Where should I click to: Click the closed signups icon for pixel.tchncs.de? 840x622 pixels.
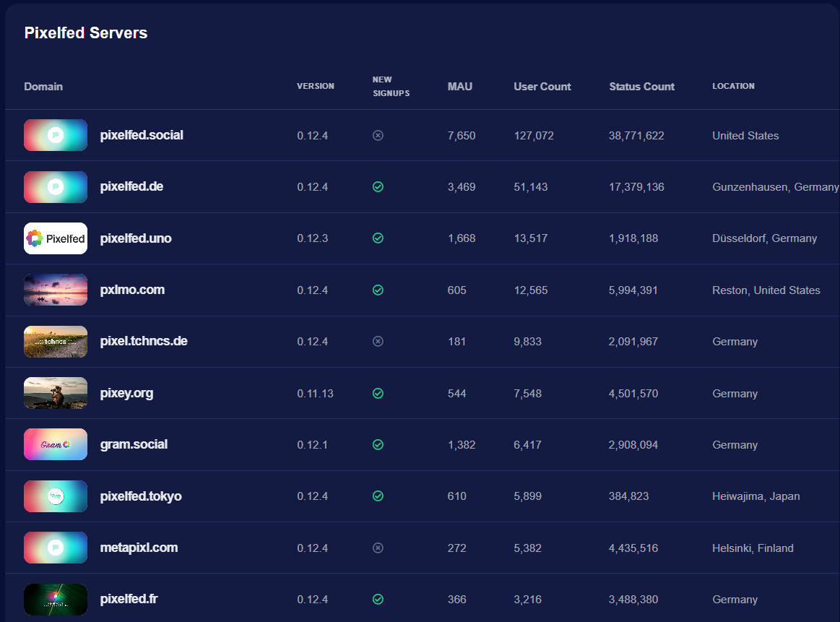[378, 342]
